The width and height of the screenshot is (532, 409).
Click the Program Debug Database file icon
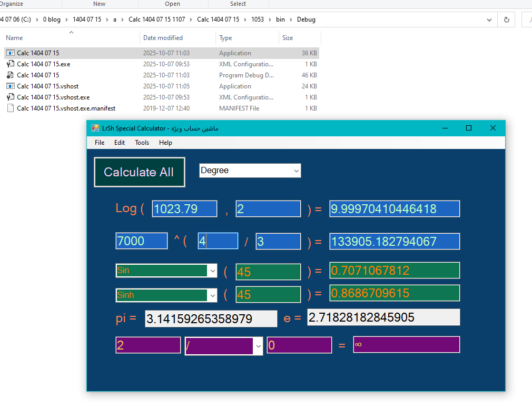click(x=10, y=75)
